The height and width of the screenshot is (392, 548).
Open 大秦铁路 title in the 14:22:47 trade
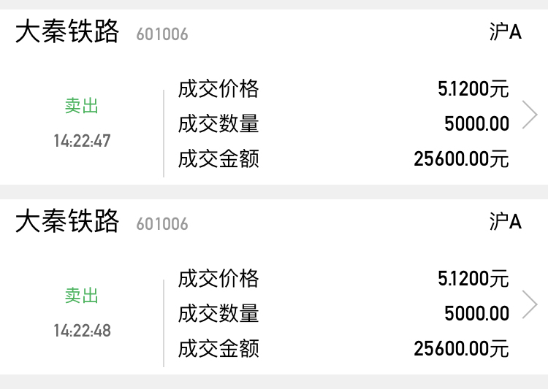click(x=67, y=32)
